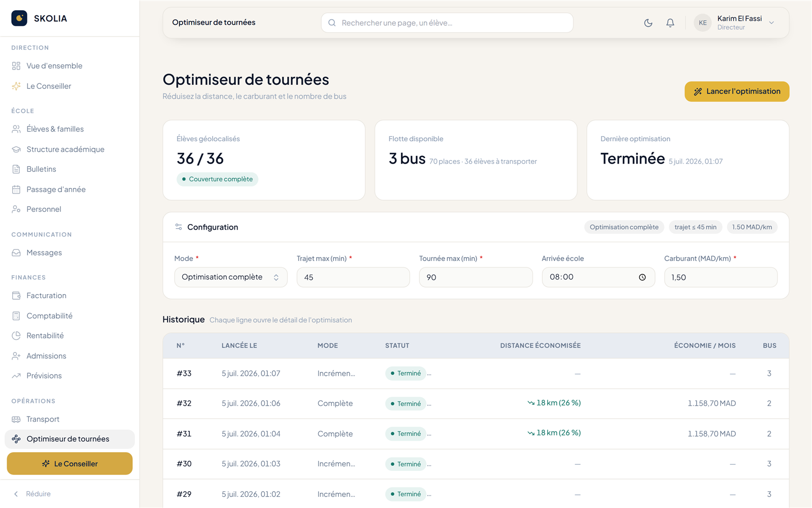Open history row #32
Viewport: 812px width, 508px height.
(476, 404)
